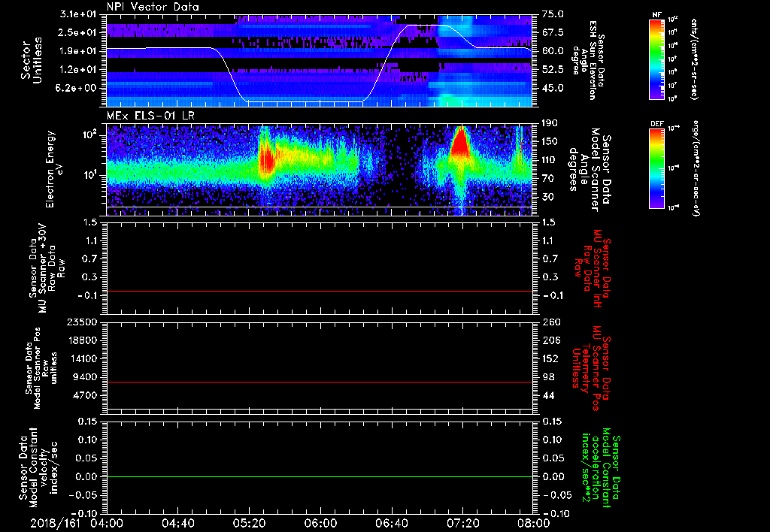Click the 75.0 sun elevation tick label
This screenshot has height=532, width=770.
(x=553, y=14)
